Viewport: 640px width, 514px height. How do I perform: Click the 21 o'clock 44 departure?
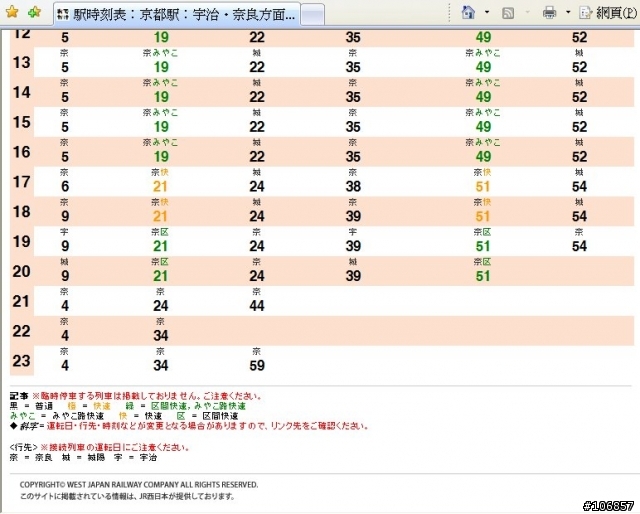click(257, 305)
